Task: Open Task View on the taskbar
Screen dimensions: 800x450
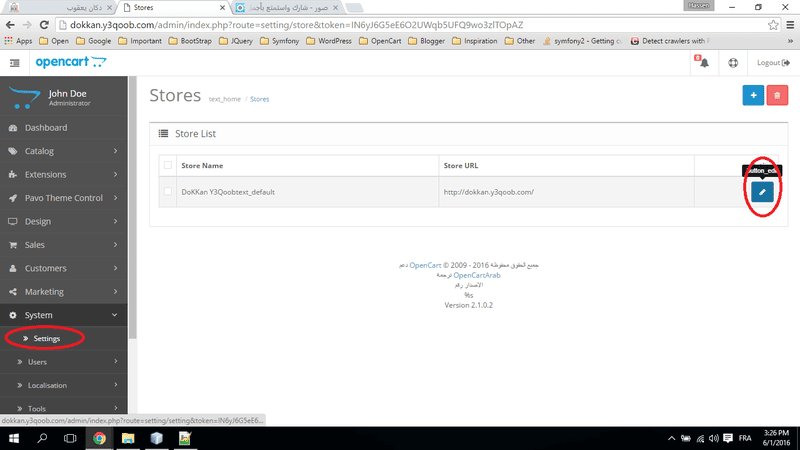Action: click(x=70, y=438)
